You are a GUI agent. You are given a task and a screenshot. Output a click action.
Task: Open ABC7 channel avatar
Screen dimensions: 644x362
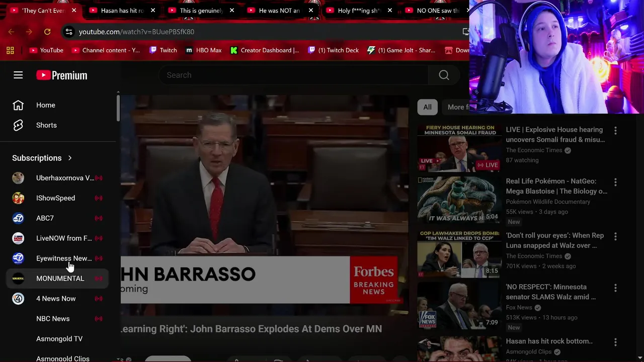point(18,218)
